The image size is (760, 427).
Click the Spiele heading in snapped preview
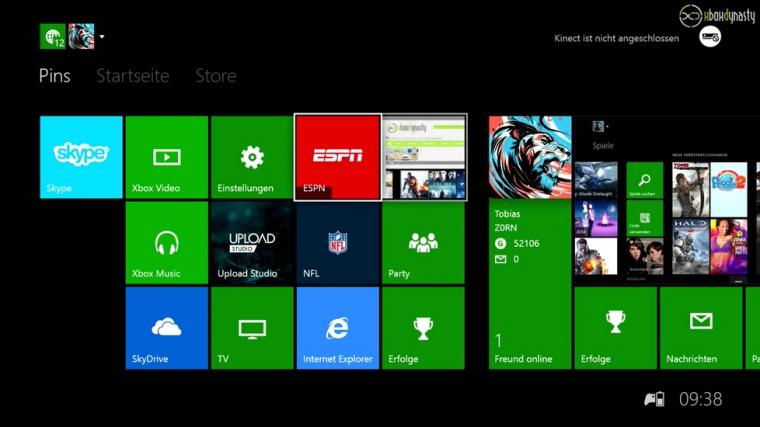pos(602,145)
